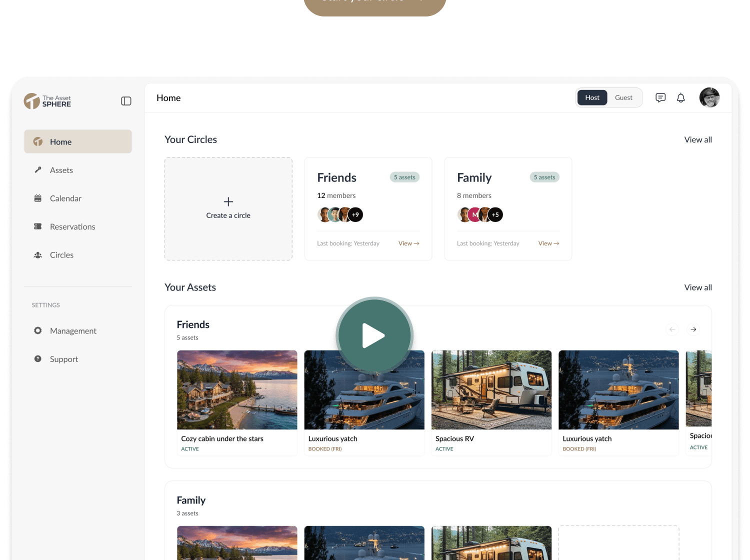Click the +5 members badge in Family
The height and width of the screenshot is (560, 750).
point(495,214)
